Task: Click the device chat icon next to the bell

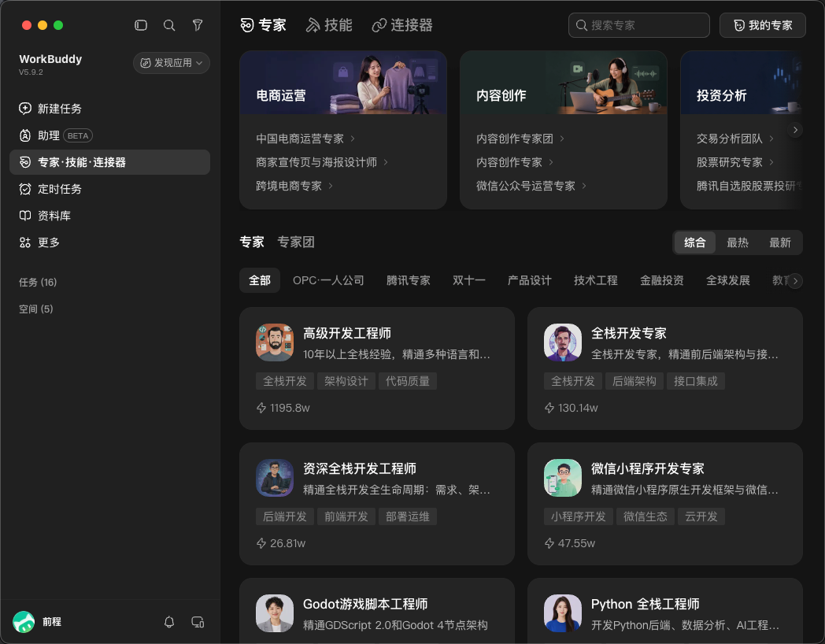Action: tap(198, 622)
